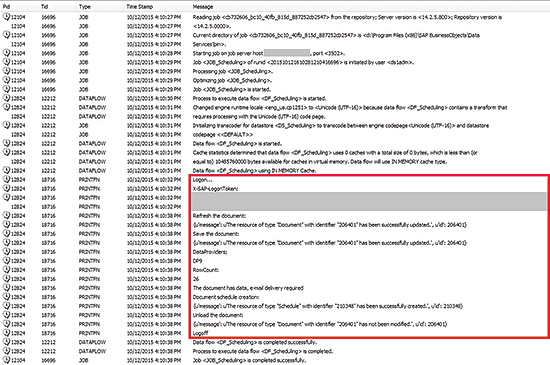
Task: Select 'Job <JOB_Scheduling> is completed successfully' message
Action: (249, 360)
